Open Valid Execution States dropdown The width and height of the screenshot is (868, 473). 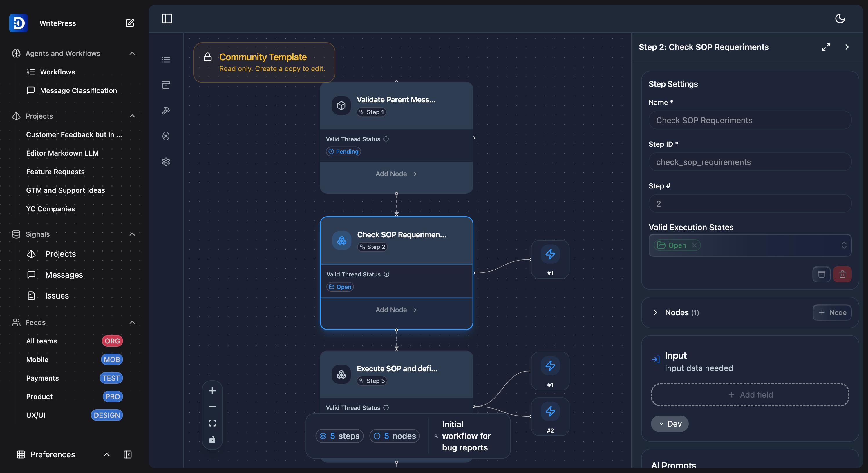pyautogui.click(x=844, y=245)
